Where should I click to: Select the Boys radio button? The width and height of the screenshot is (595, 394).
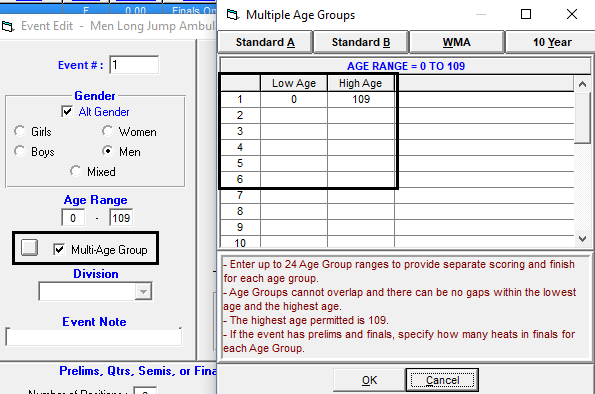tap(20, 151)
